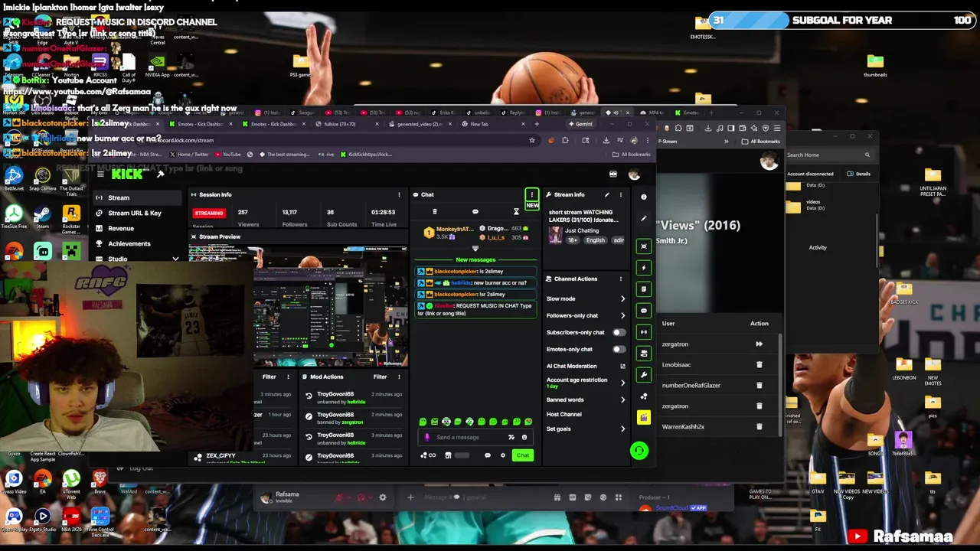The width and height of the screenshot is (980, 551).
Task: Click Details button in File Explorer
Action: pyautogui.click(x=858, y=174)
